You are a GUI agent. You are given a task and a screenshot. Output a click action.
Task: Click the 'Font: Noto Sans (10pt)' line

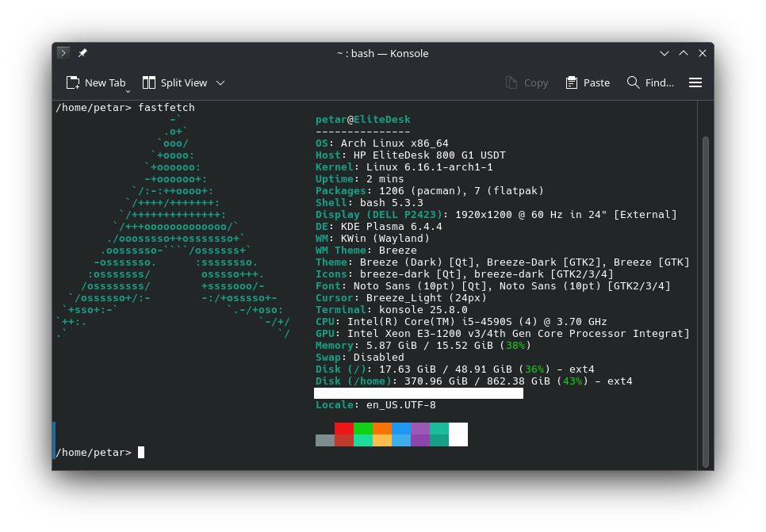(x=493, y=285)
